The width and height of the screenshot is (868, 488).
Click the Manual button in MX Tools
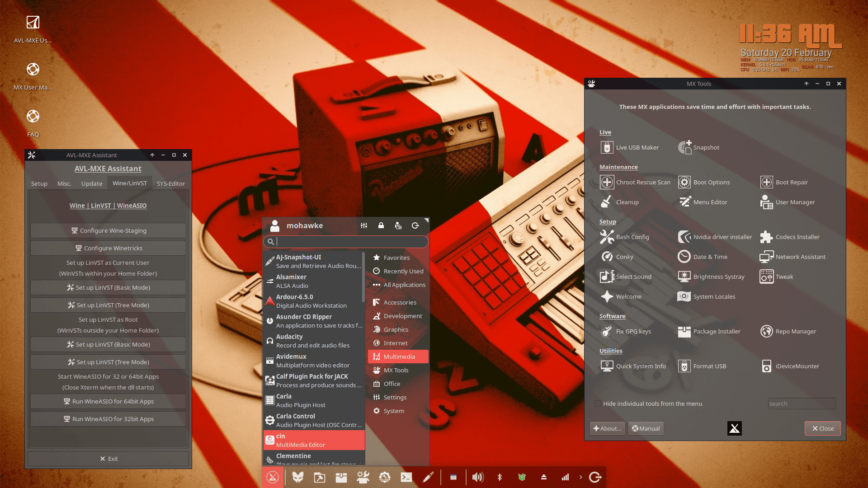coord(646,428)
